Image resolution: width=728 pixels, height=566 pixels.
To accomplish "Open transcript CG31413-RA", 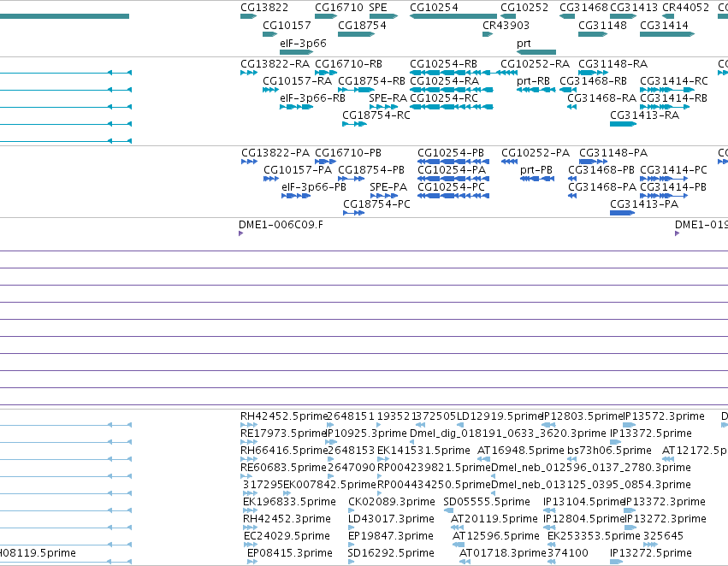I will tap(644, 115).
